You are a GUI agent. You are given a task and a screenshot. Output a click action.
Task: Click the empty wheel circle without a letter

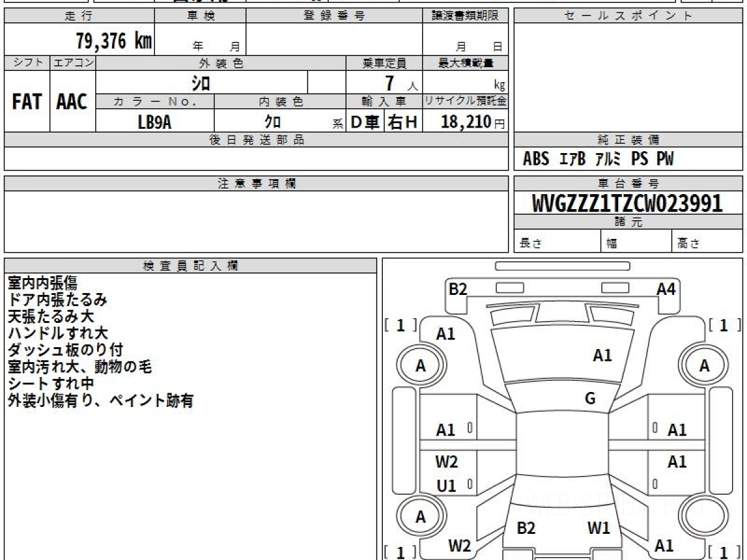[x=704, y=517]
